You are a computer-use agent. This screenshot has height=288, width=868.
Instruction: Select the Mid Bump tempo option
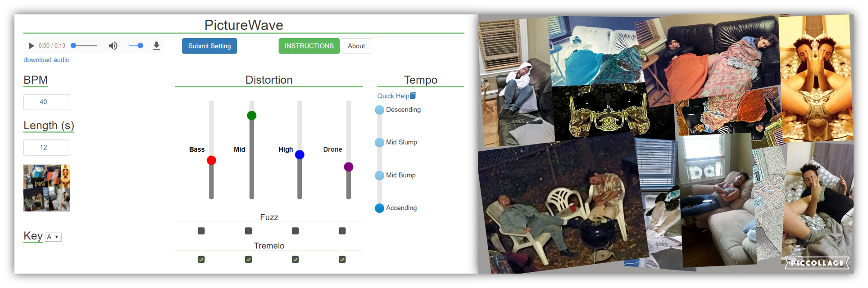[380, 175]
